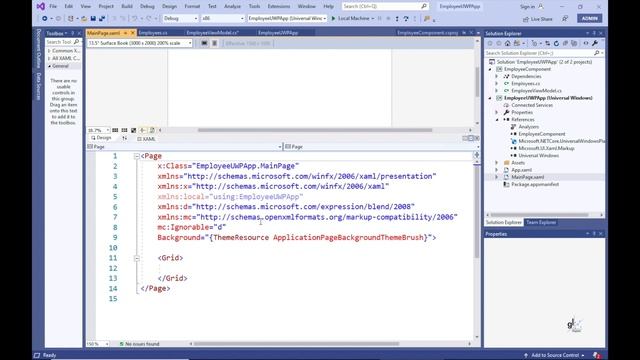Click the horizontal split toggle in the designer
Image resolution: width=640 pixels, height=360 pixels.
coord(471,138)
